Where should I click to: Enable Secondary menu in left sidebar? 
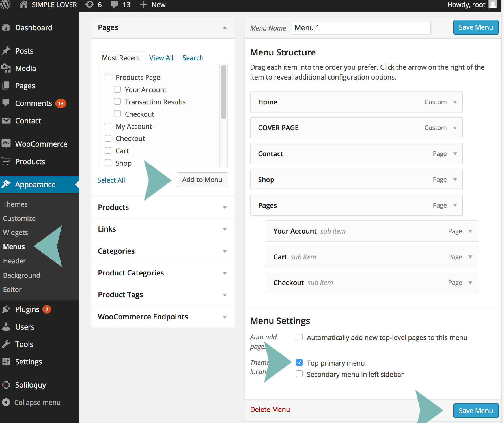[x=299, y=374]
